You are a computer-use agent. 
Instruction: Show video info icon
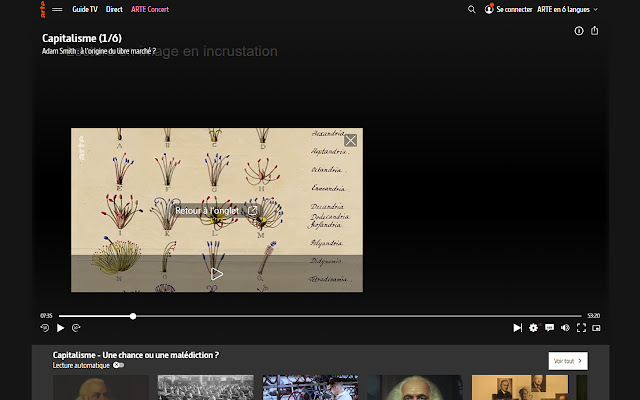[579, 31]
